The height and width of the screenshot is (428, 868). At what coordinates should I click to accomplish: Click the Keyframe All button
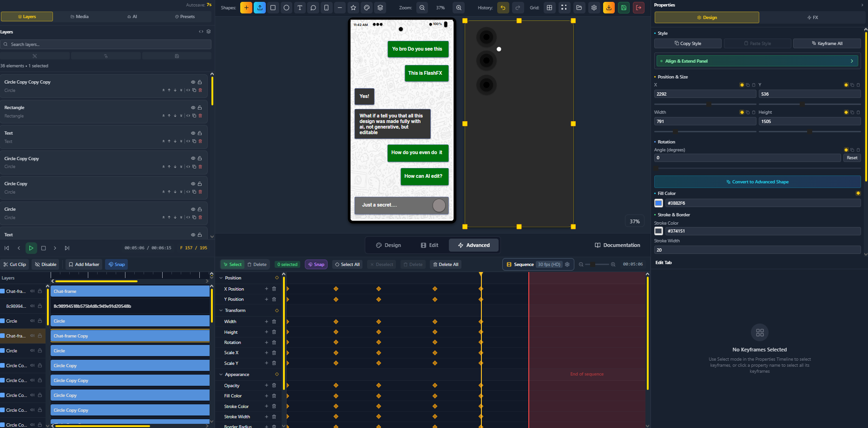click(x=827, y=43)
